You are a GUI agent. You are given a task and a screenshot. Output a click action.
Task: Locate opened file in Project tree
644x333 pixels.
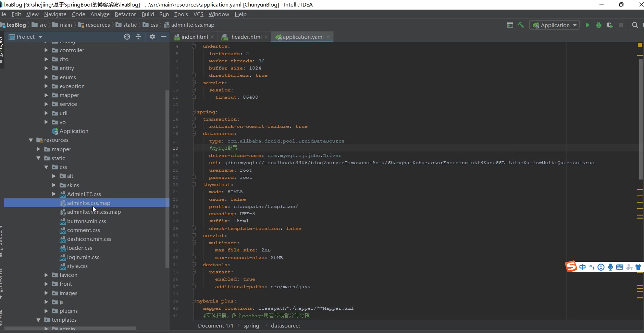(x=127, y=37)
